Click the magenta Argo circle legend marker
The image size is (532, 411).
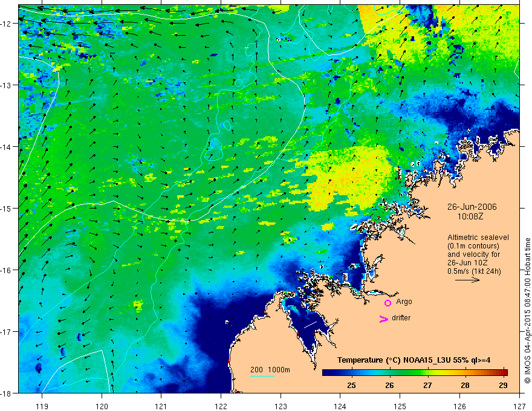click(388, 303)
